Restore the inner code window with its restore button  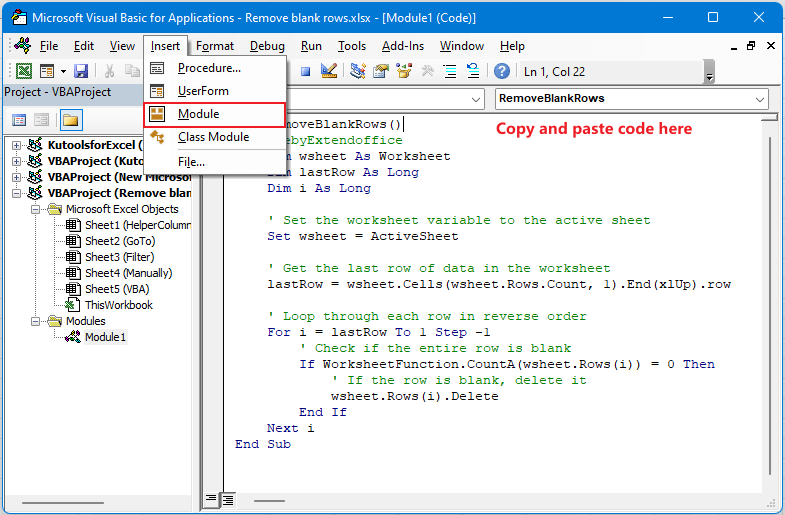(x=750, y=46)
